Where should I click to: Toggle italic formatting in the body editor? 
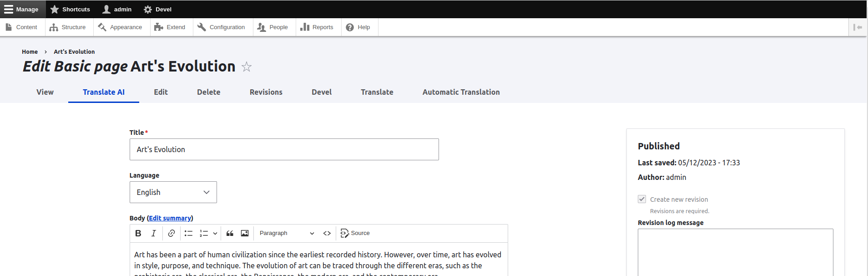click(x=154, y=233)
